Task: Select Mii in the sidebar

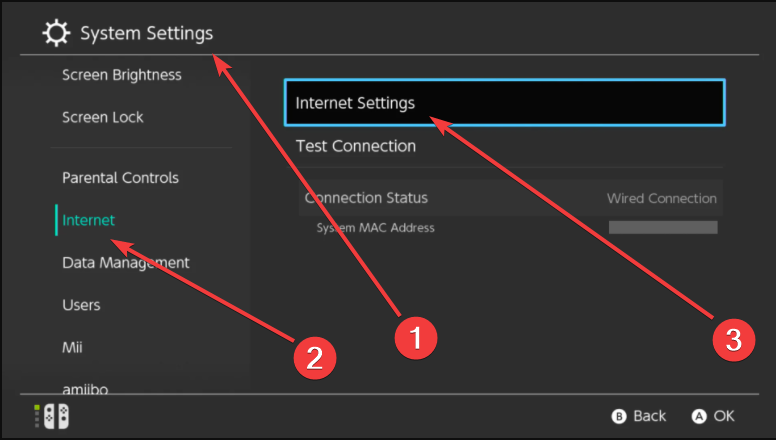Action: 72,347
